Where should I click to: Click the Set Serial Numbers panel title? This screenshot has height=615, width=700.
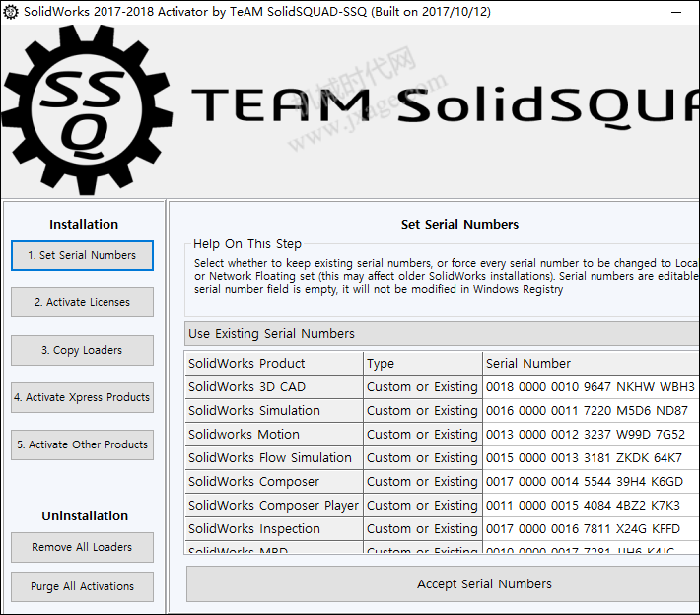(x=459, y=224)
